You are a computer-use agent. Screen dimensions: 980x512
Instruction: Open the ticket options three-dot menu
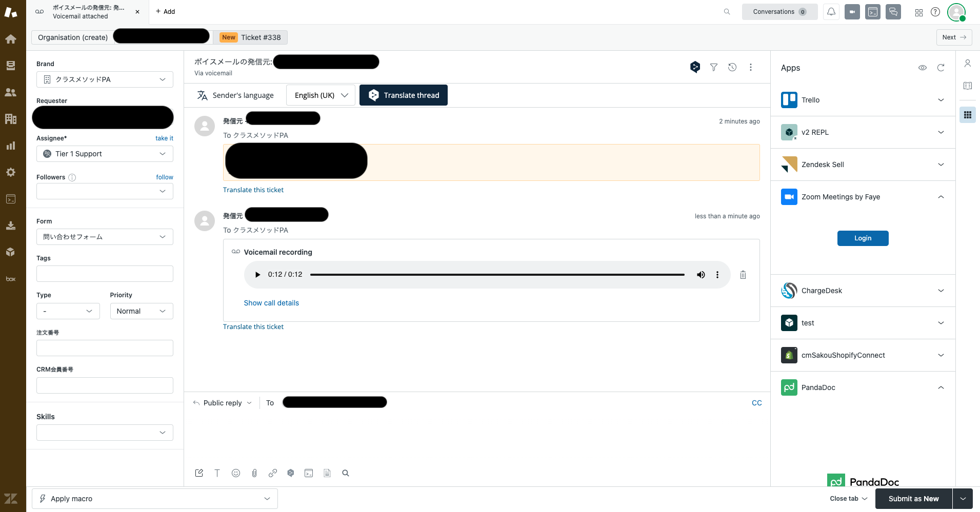(751, 67)
